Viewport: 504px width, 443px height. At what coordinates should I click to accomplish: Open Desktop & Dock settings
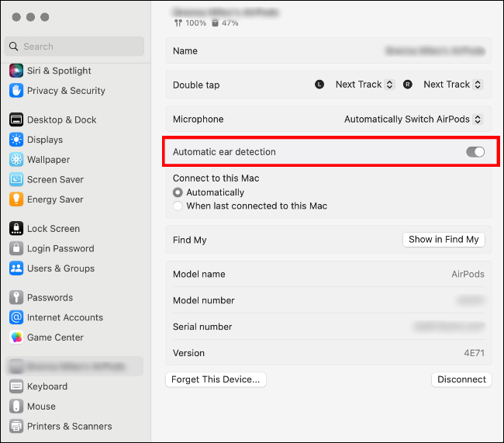tap(62, 119)
